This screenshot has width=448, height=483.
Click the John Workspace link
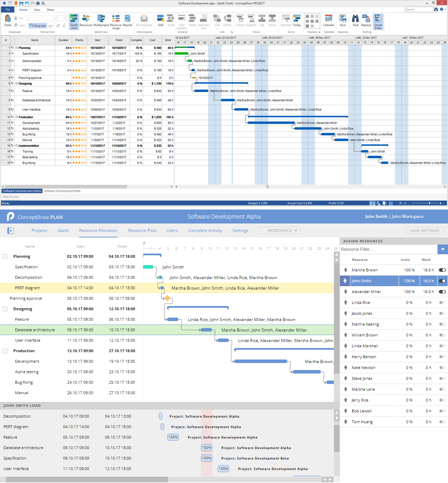tap(407, 216)
